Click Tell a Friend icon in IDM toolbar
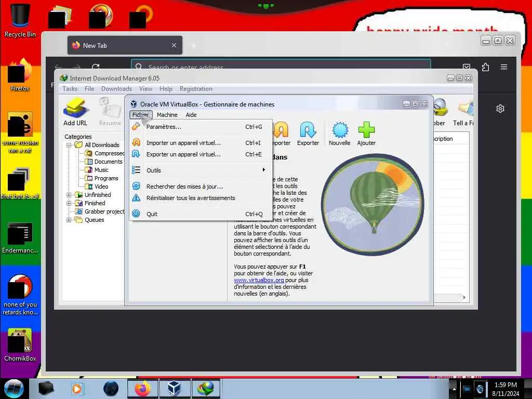532x399 pixels. click(463, 113)
